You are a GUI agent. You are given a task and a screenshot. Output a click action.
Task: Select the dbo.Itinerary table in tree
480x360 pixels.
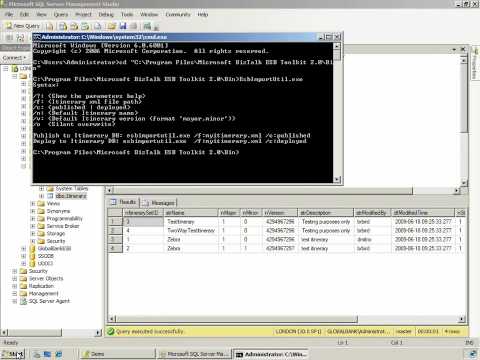click(x=71, y=196)
